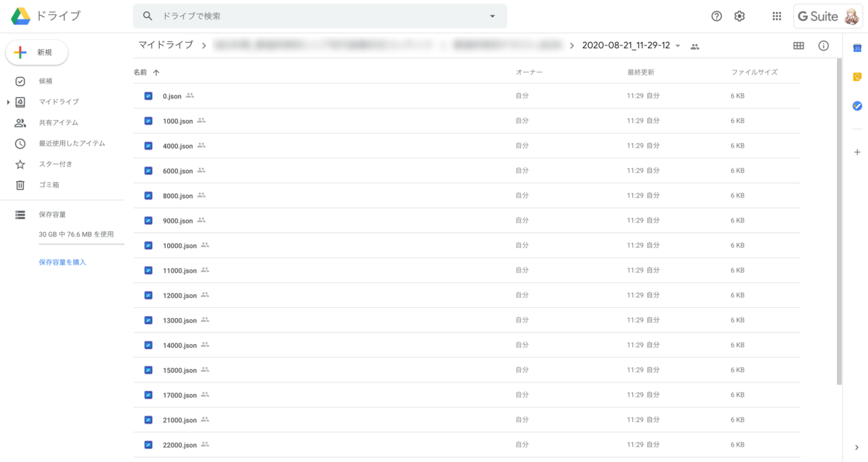Select file 10000.json
This screenshot has height=462, width=868.
[x=467, y=245]
